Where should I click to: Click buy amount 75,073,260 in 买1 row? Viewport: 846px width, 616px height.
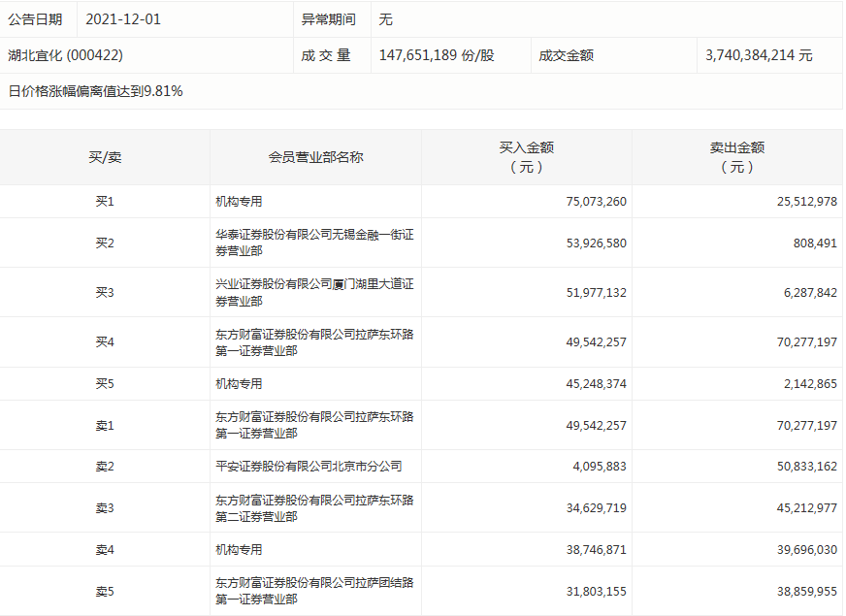(x=596, y=202)
